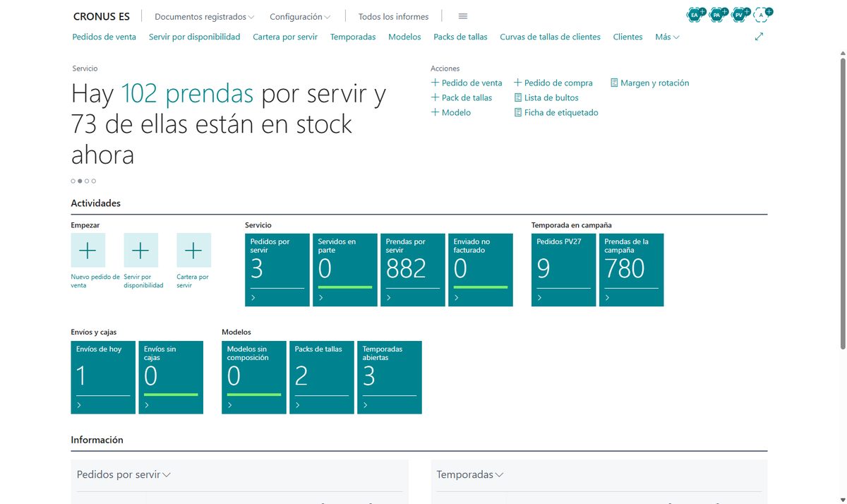Image resolution: width=847 pixels, height=504 pixels.
Task: Click the A user avatar badge
Action: coord(762,14)
